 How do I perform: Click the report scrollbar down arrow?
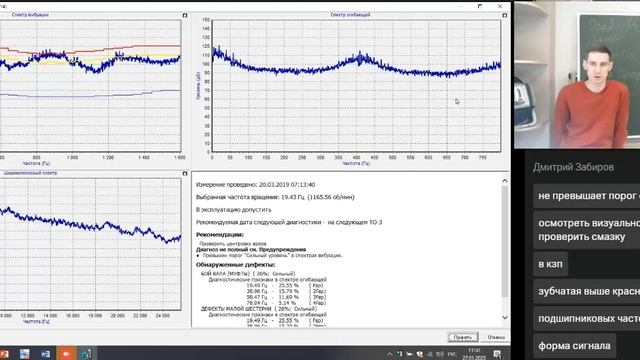[505, 317]
